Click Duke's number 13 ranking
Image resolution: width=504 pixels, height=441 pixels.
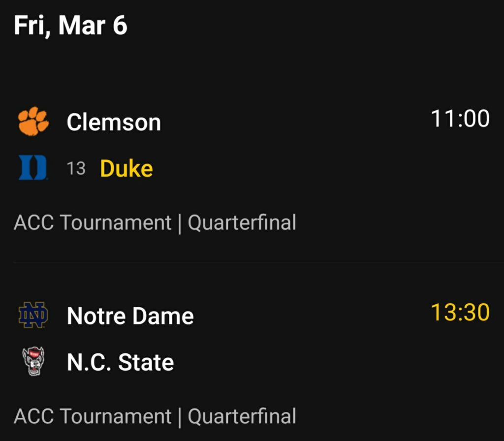pyautogui.click(x=76, y=169)
